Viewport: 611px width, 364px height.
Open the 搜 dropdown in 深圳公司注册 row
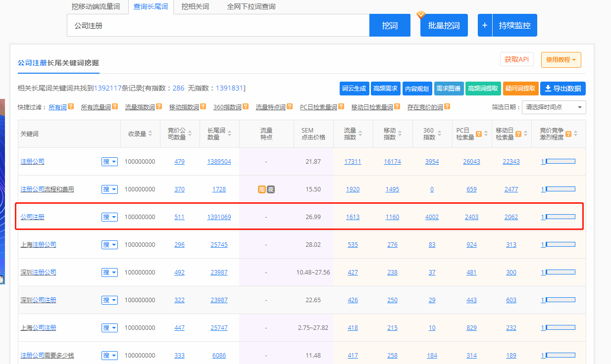click(109, 300)
